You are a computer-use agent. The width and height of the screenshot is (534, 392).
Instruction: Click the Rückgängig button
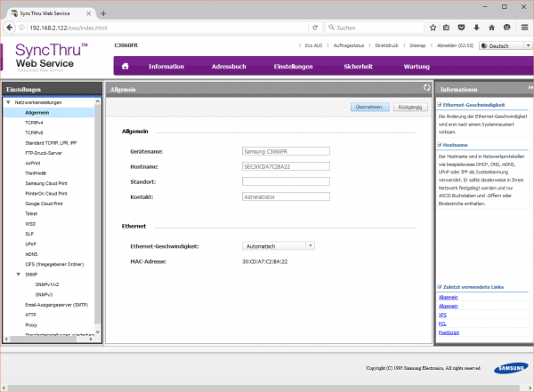point(409,107)
